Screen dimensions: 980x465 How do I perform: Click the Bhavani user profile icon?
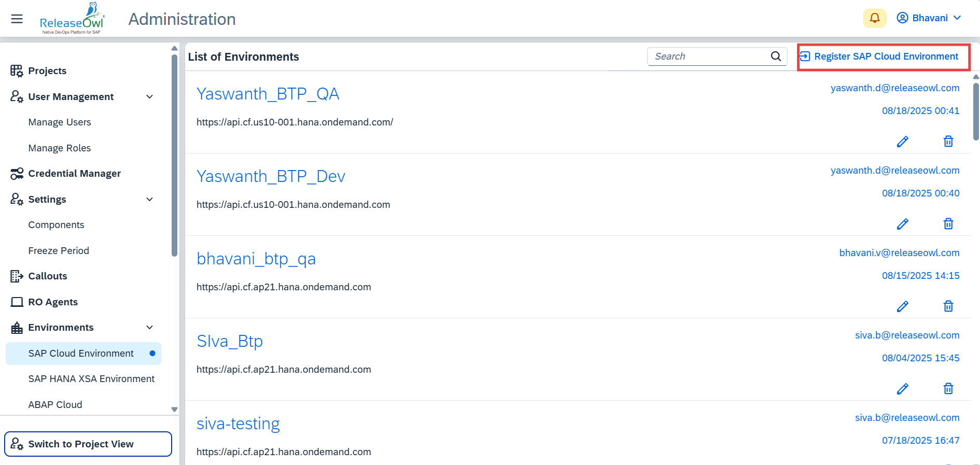tap(902, 18)
